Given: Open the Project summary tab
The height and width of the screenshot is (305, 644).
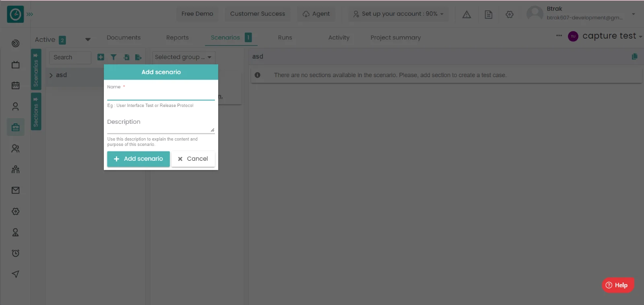Looking at the screenshot, I should [x=396, y=37].
